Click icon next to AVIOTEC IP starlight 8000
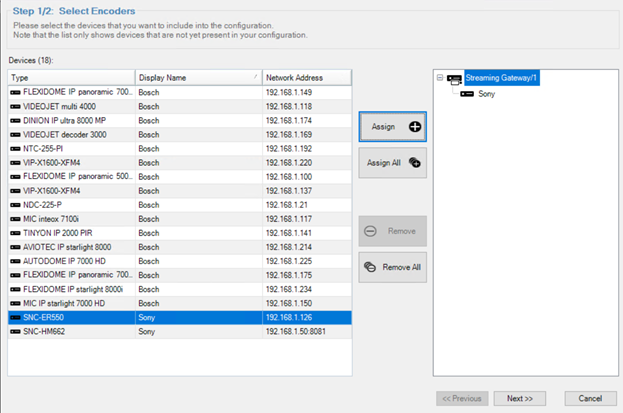Image resolution: width=623 pixels, height=413 pixels. click(x=15, y=246)
